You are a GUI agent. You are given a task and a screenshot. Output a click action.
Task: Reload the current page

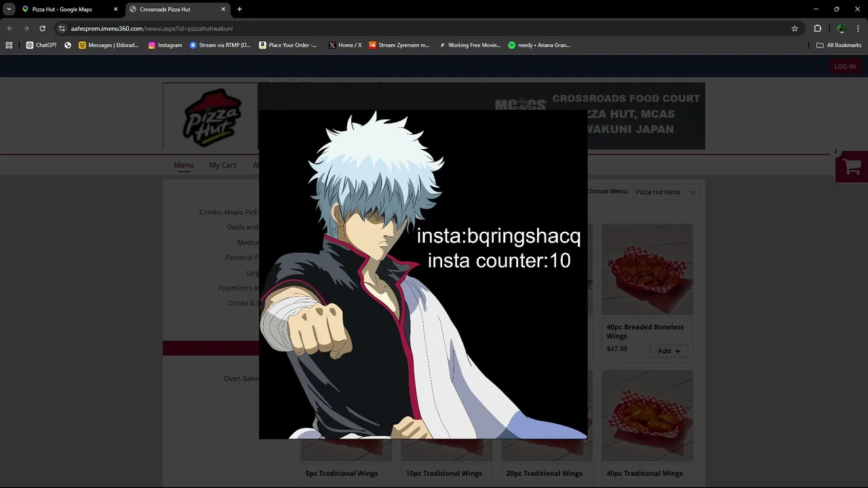[x=42, y=28]
